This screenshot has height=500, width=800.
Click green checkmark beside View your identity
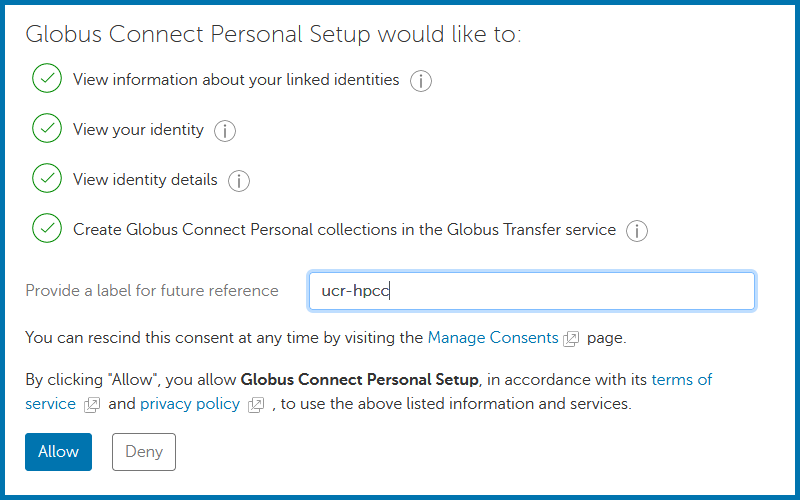(47, 129)
